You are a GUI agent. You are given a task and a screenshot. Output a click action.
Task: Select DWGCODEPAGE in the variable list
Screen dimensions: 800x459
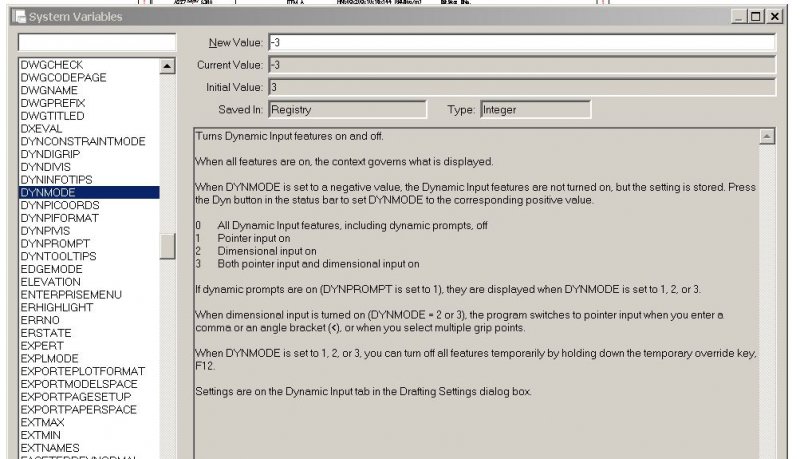click(63, 78)
